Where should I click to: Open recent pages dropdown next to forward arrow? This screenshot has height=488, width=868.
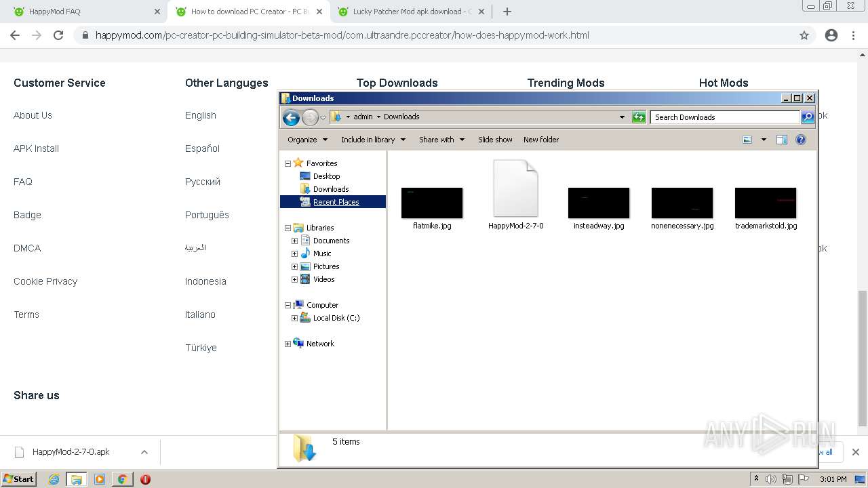323,117
